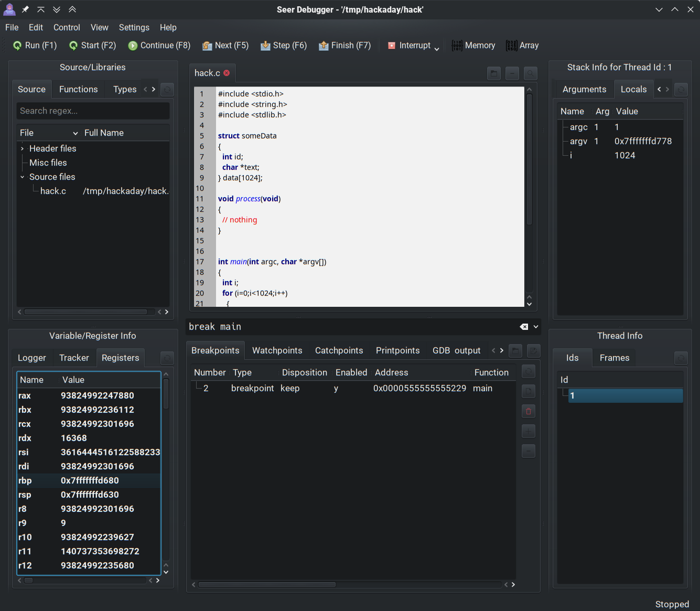Open the Control menu

(x=67, y=27)
